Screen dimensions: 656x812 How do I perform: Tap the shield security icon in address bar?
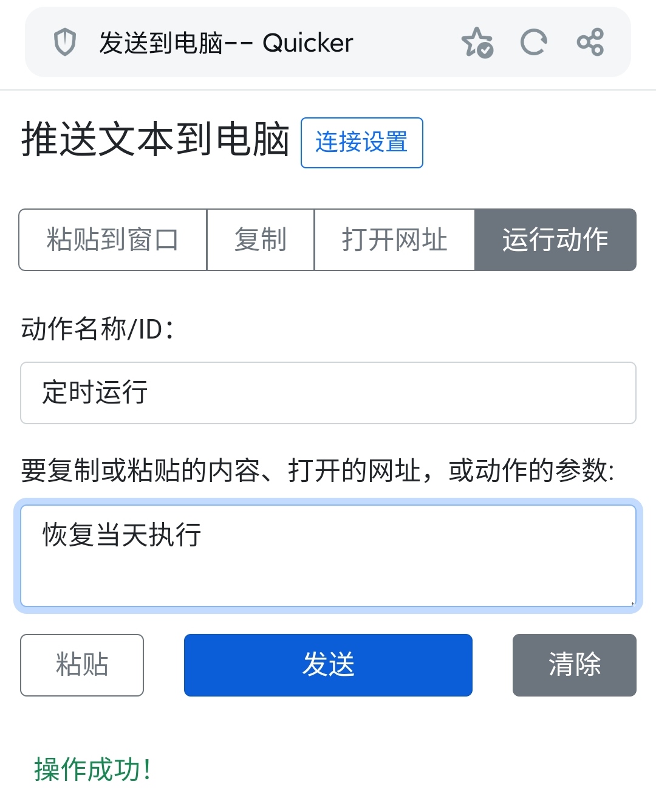[x=65, y=43]
